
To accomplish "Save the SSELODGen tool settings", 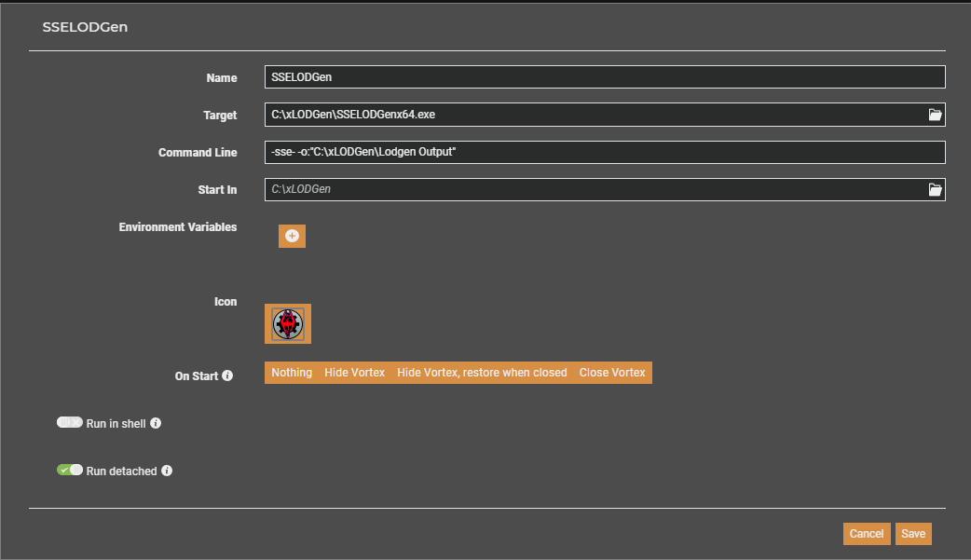I will (913, 533).
